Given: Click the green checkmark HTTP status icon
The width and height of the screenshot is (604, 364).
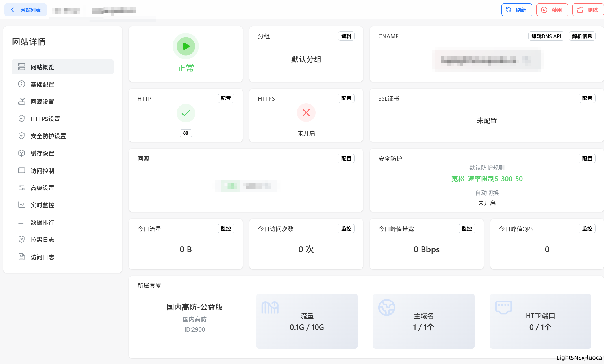Looking at the screenshot, I should (x=186, y=113).
